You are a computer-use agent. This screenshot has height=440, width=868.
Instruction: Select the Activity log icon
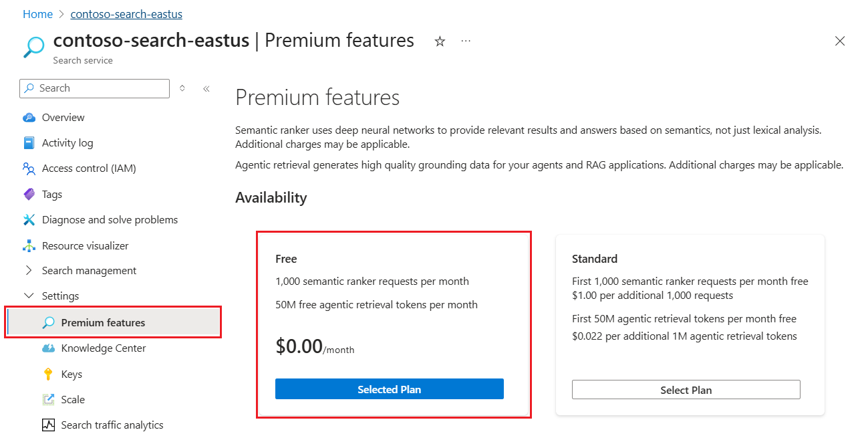28,142
